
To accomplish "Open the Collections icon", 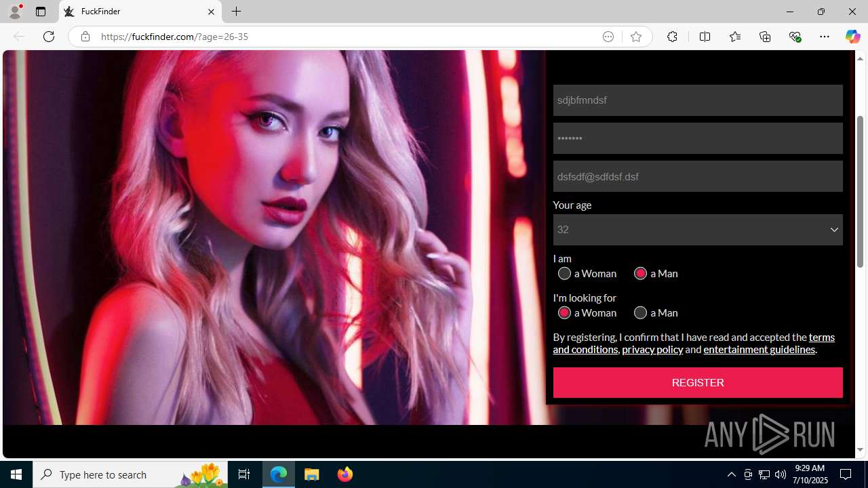I will click(765, 37).
